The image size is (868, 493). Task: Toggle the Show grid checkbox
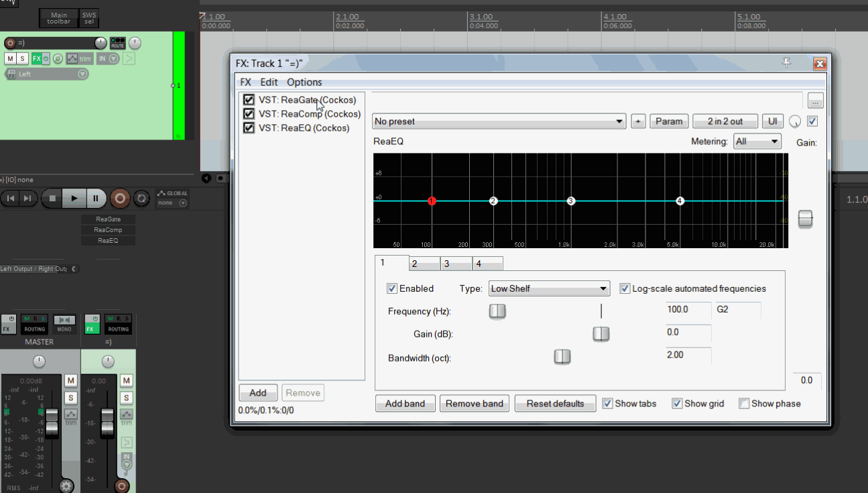click(677, 403)
